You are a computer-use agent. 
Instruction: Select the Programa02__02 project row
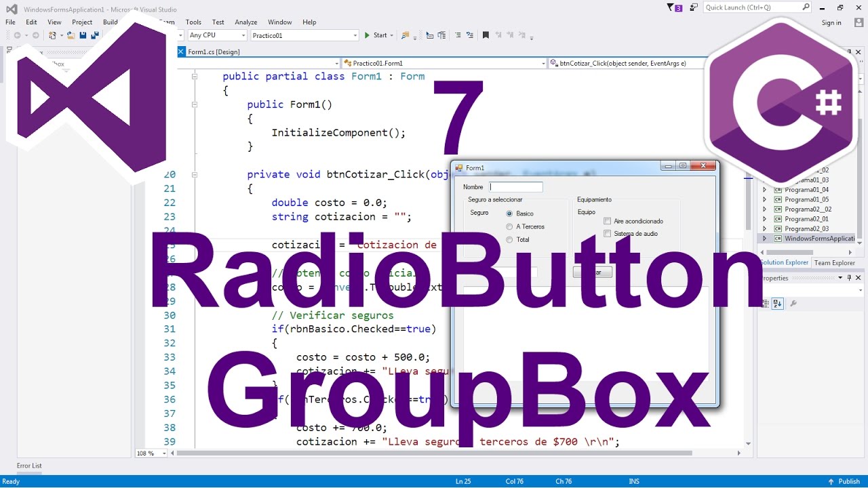(807, 209)
